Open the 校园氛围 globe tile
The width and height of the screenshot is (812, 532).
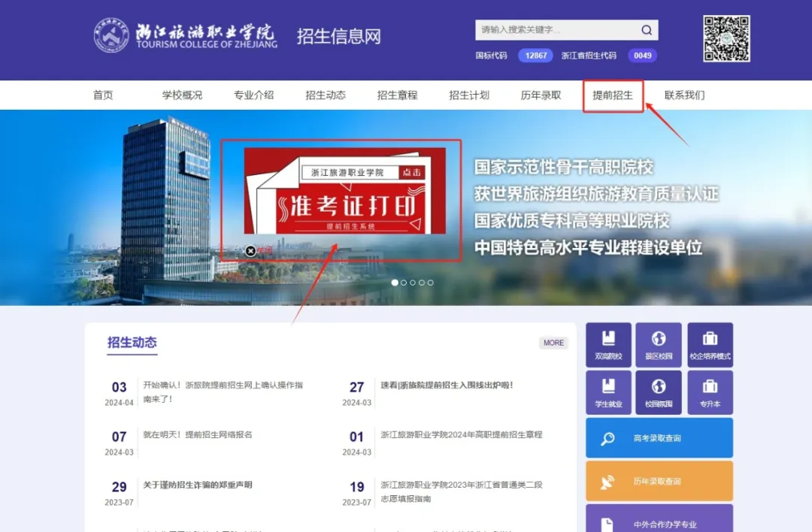659,392
